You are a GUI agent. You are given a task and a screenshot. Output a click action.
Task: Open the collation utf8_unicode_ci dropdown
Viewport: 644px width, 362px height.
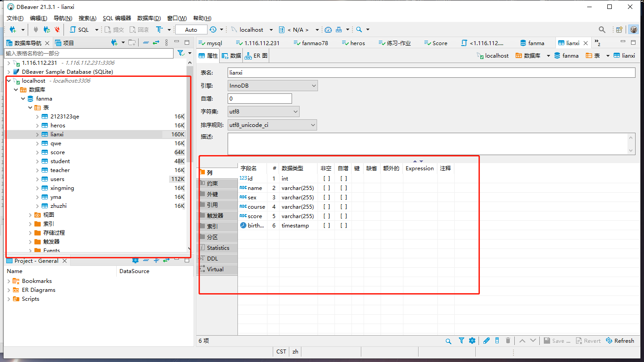click(272, 125)
